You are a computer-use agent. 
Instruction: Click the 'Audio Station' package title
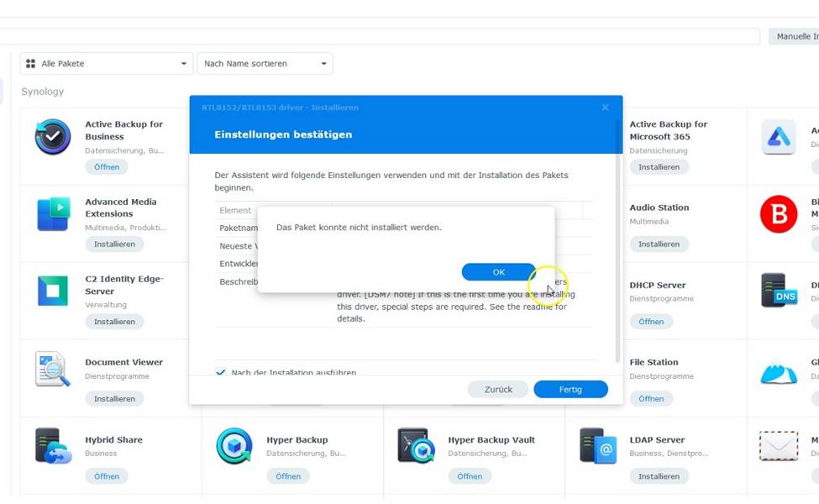(x=659, y=207)
